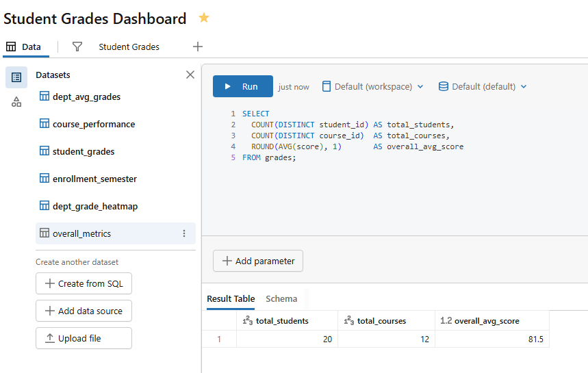The height and width of the screenshot is (373, 588).
Task: Click Upload file button
Action: (x=84, y=338)
